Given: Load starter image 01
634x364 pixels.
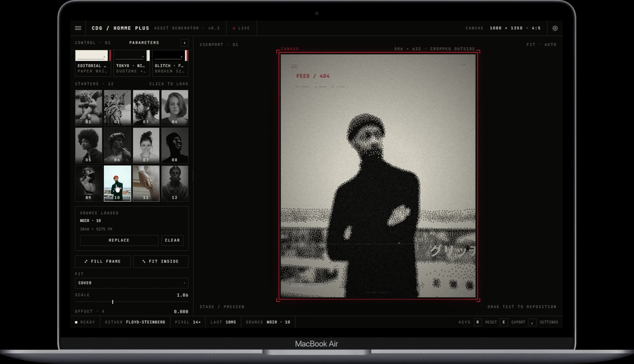Looking at the screenshot, I should click(89, 107).
